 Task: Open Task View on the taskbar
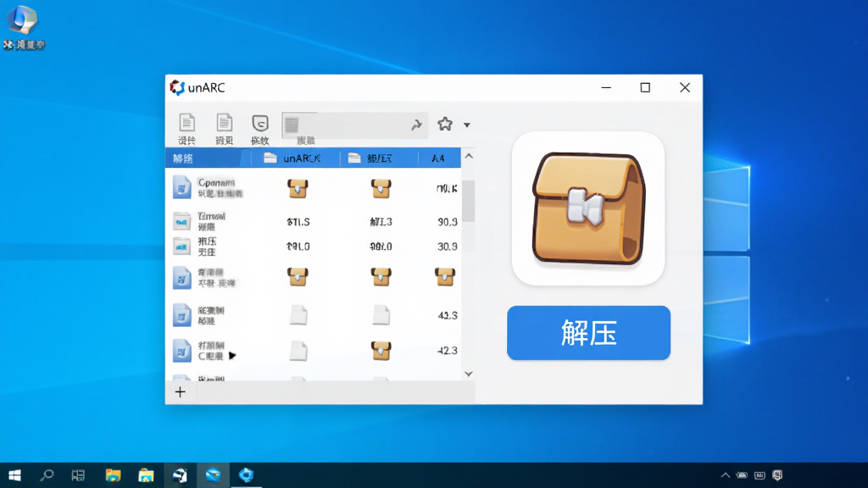pos(79,475)
